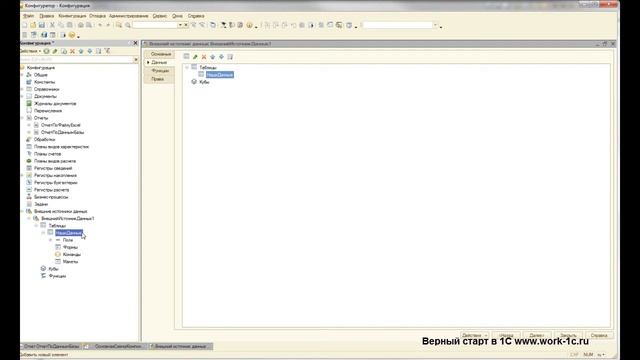
Task: Expand the Документы tree node
Action: pos(23,96)
